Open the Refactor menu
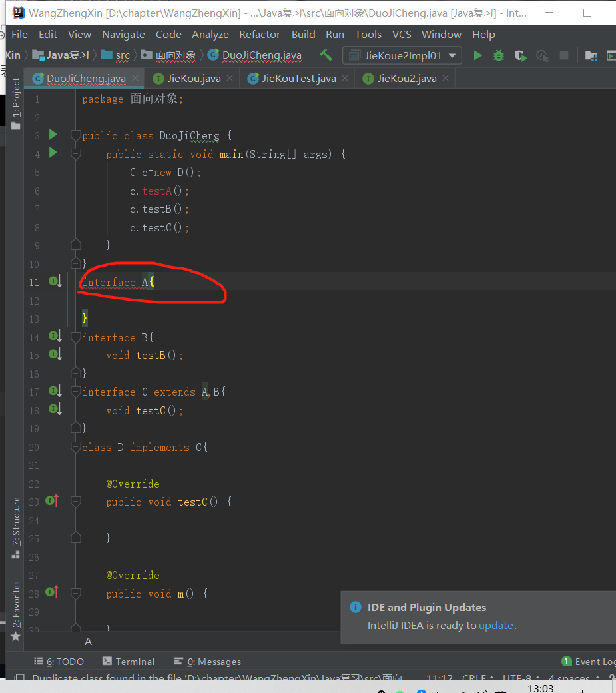The image size is (616, 693). (260, 35)
